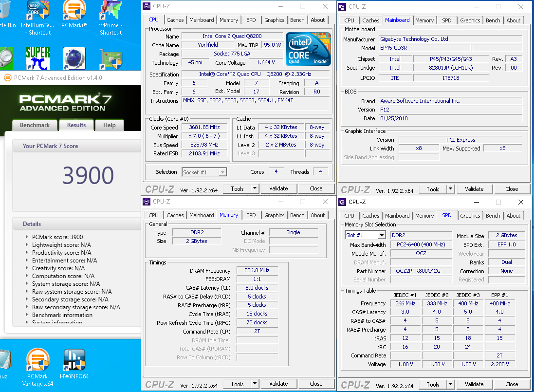
Task: Open the IntelBurnTest shortcut icon
Action: coord(37,10)
